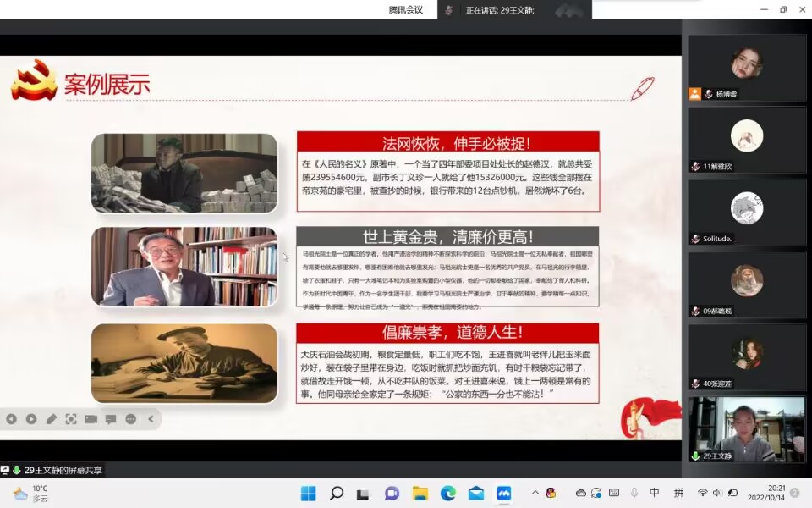The height and width of the screenshot is (508, 812).
Task: Open the more options ellipsis icon
Action: [130, 418]
